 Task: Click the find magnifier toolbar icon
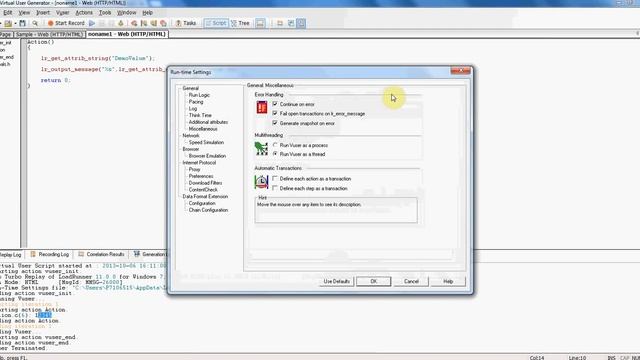(x=35, y=23)
